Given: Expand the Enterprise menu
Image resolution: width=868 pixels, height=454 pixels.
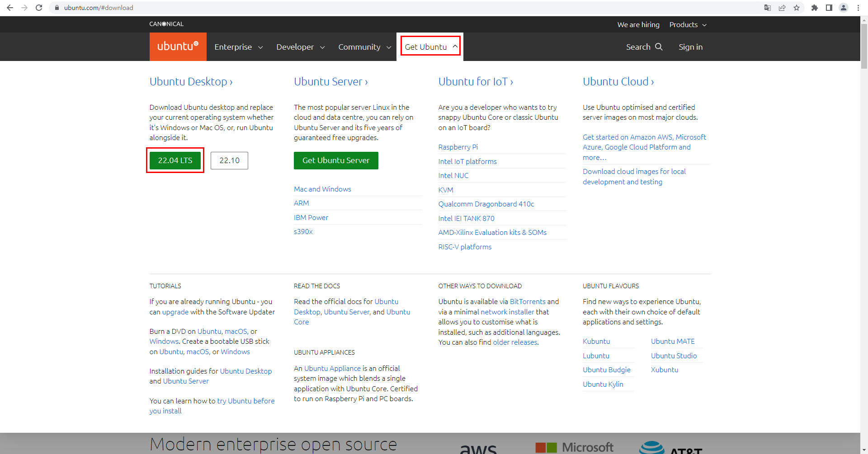Looking at the screenshot, I should click(x=238, y=47).
